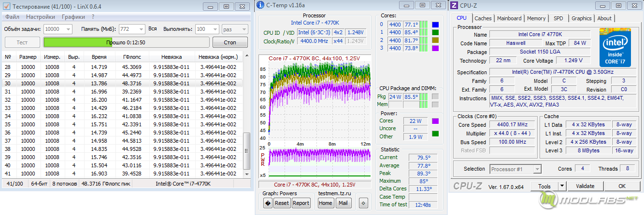Open the Файл menu in LinX
The width and height of the screenshot is (644, 215).
click(13, 17)
